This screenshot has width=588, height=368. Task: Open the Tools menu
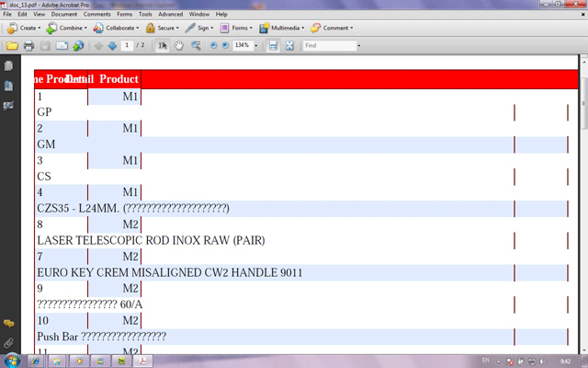pyautogui.click(x=145, y=15)
